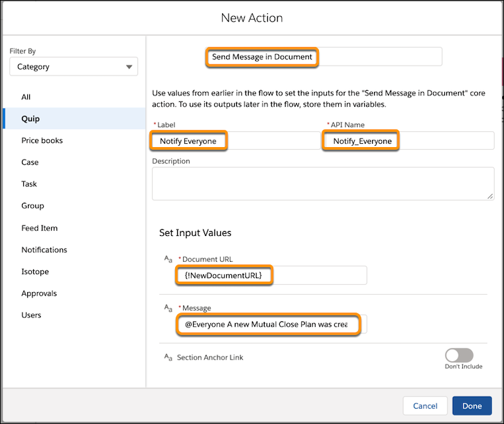Viewport: 504px width, 424px height.
Task: Click the Cancel button
Action: click(x=425, y=405)
